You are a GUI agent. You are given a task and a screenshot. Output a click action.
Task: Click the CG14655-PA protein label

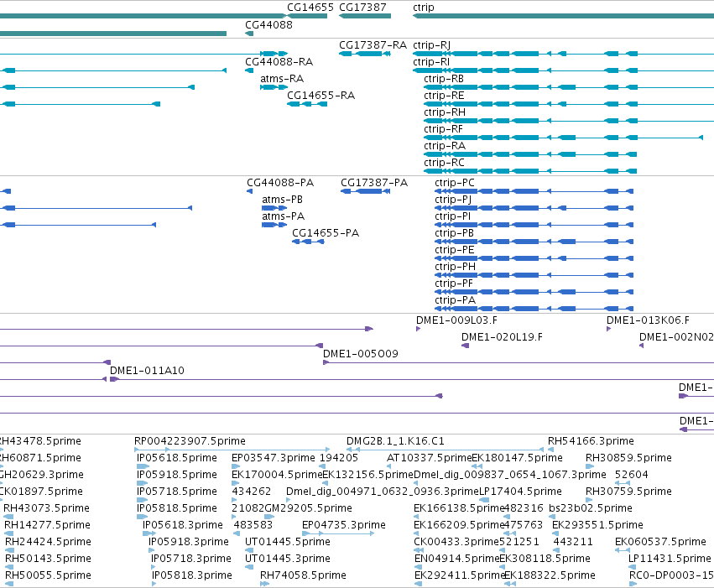pyautogui.click(x=326, y=233)
